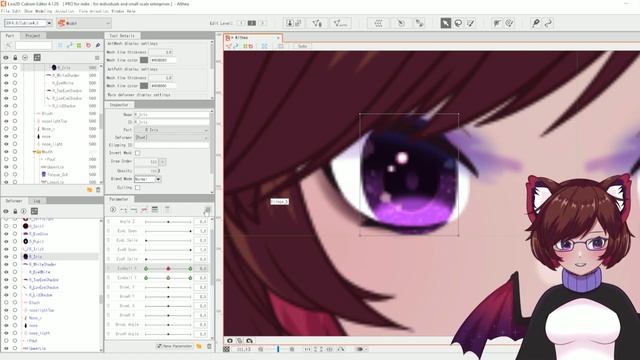Toggle lock circle for R_Iris in Part list

[15, 67]
